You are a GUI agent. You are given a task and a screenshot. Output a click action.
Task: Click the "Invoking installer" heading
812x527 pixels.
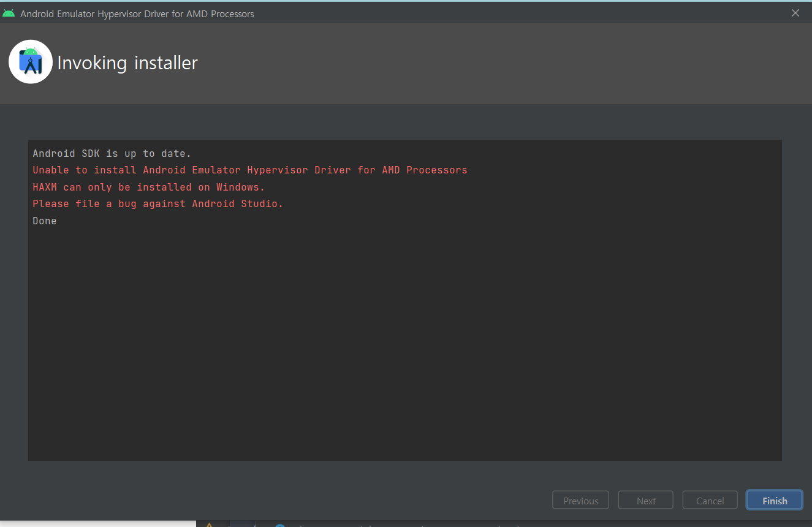click(127, 63)
